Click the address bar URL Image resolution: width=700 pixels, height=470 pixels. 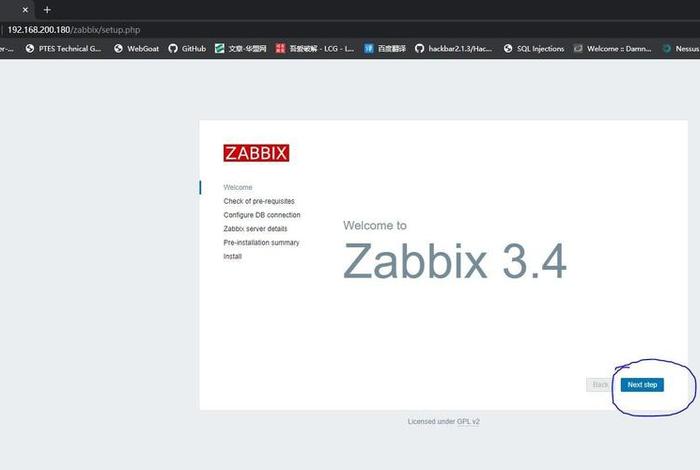[74, 30]
